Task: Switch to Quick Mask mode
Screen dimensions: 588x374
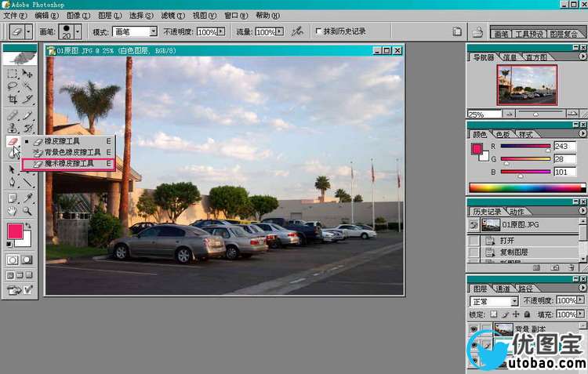Action: point(27,260)
